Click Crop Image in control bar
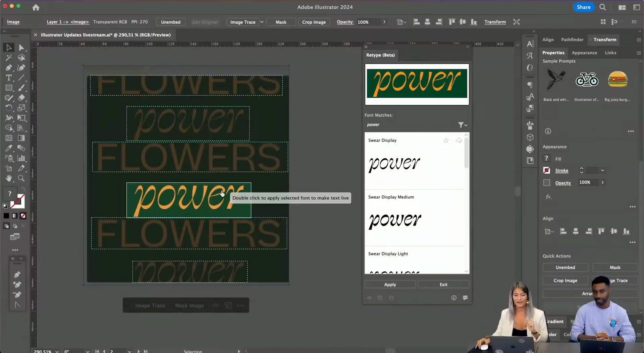The image size is (644, 353). point(314,22)
